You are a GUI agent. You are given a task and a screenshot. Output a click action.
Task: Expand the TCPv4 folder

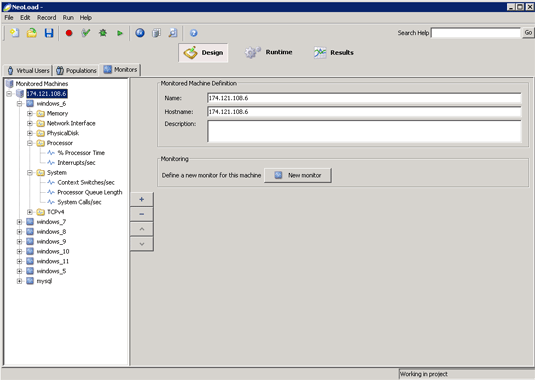click(30, 212)
